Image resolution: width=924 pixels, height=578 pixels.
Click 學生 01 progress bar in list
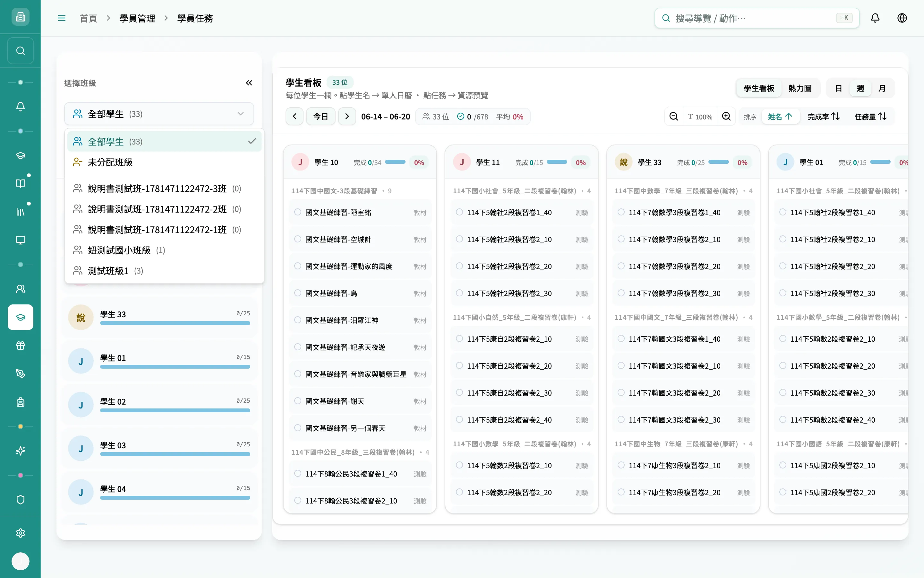pyautogui.click(x=175, y=367)
